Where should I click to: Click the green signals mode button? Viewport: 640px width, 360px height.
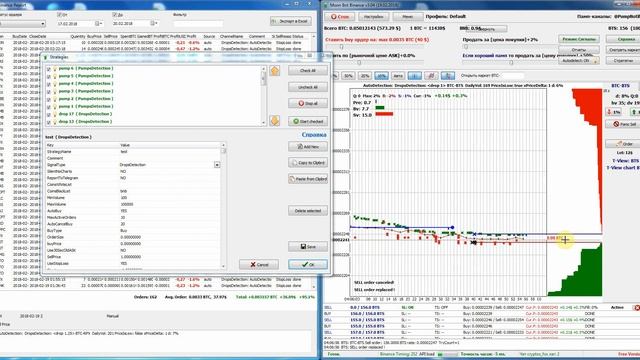pyautogui.click(x=578, y=40)
